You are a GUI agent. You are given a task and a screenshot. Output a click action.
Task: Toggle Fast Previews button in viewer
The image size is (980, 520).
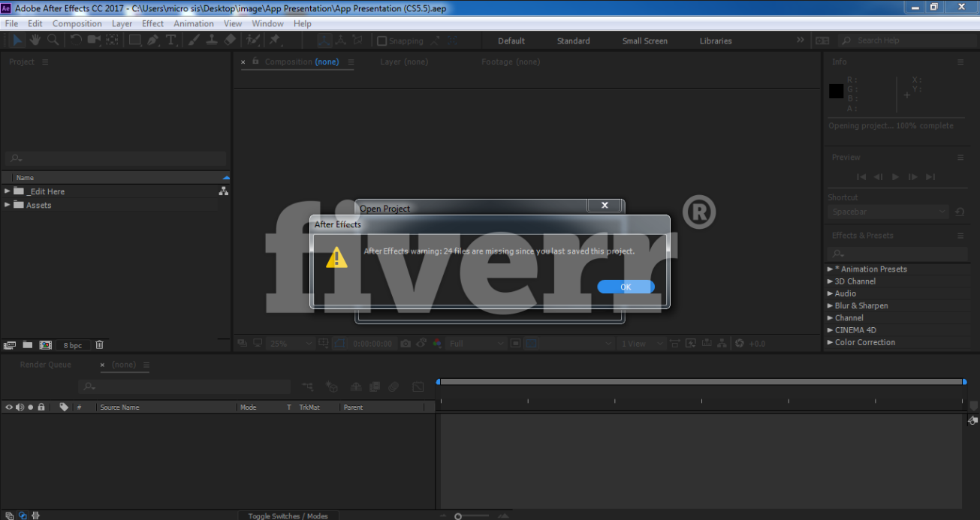(x=690, y=343)
